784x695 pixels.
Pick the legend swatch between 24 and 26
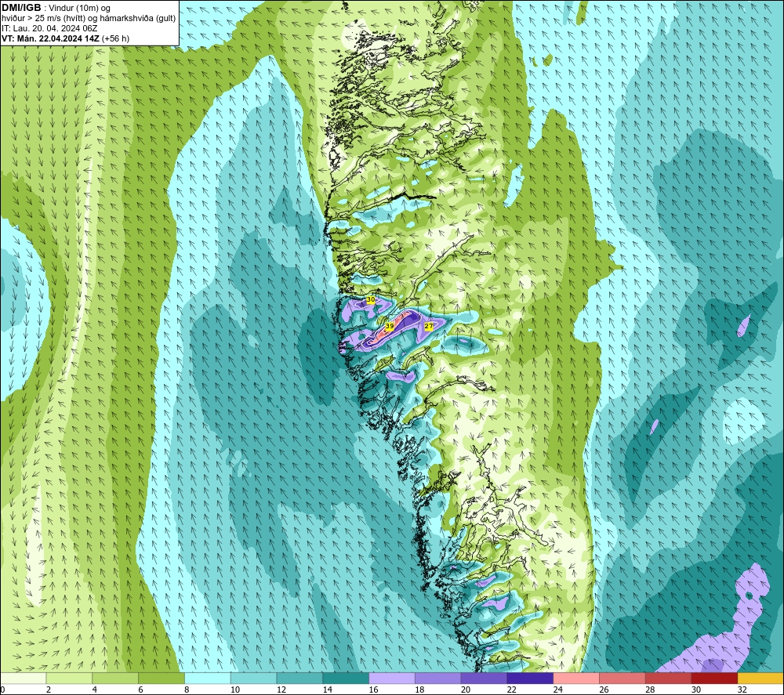click(x=576, y=679)
